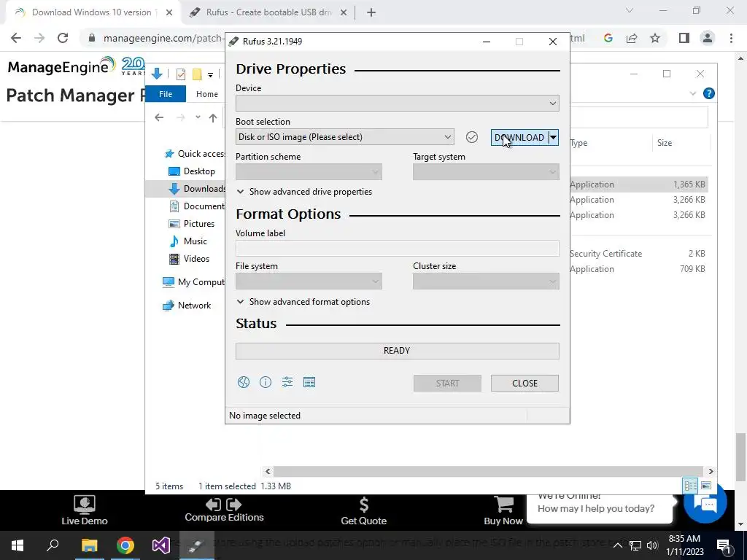The width and height of the screenshot is (747, 560).
Task: Open a new Chrome tab
Action: [x=371, y=12]
